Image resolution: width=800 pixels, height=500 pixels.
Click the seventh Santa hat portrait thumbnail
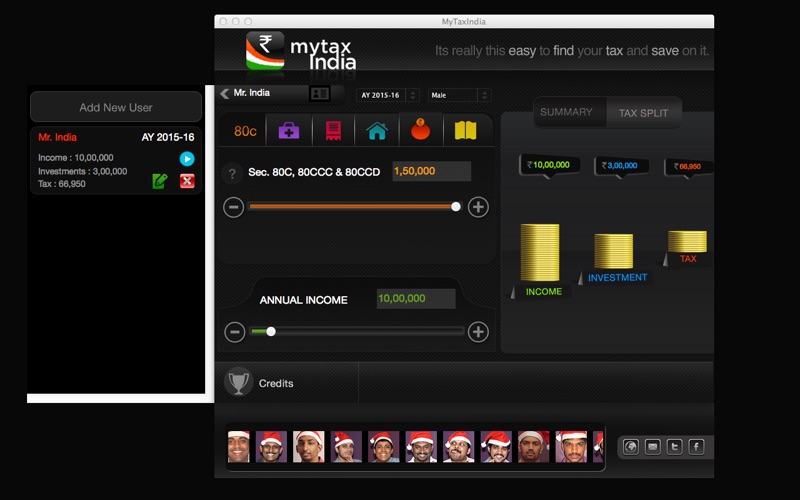[x=459, y=447]
